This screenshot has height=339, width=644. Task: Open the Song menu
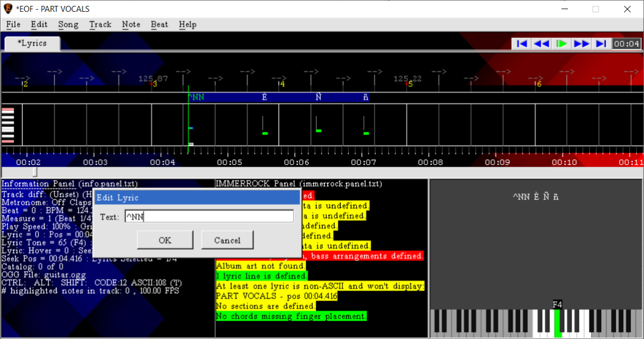[x=68, y=24]
